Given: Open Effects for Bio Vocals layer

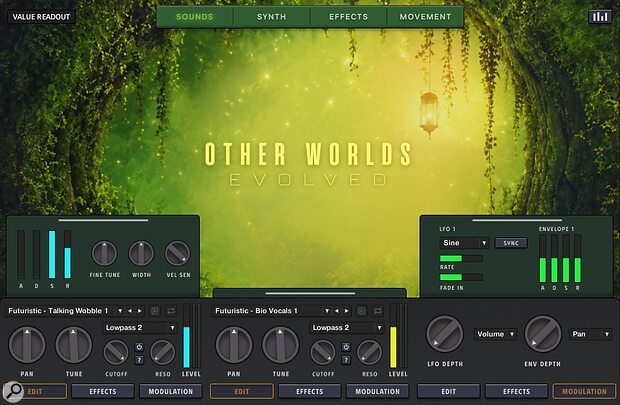Looking at the screenshot, I should pyautogui.click(x=310, y=392).
